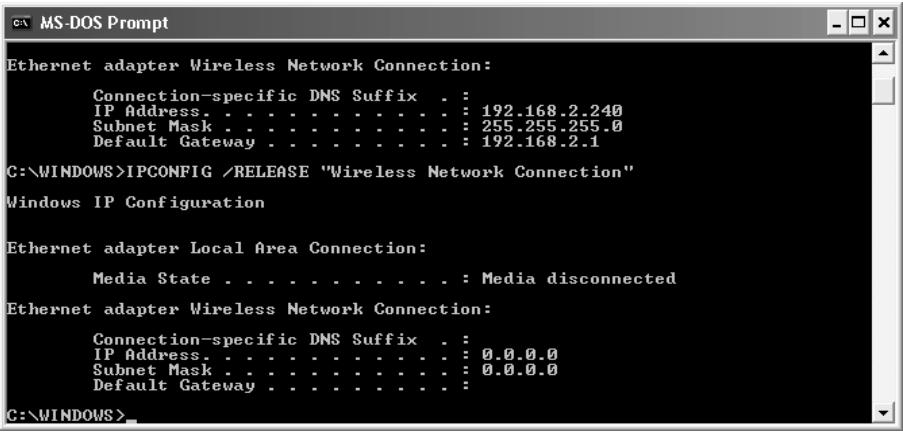Maximize the MS-DOS Prompt window
Screen dimensions: 903x435
coord(859,24)
